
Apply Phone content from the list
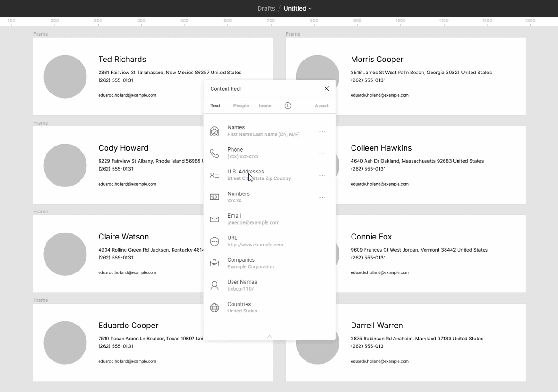(269, 153)
